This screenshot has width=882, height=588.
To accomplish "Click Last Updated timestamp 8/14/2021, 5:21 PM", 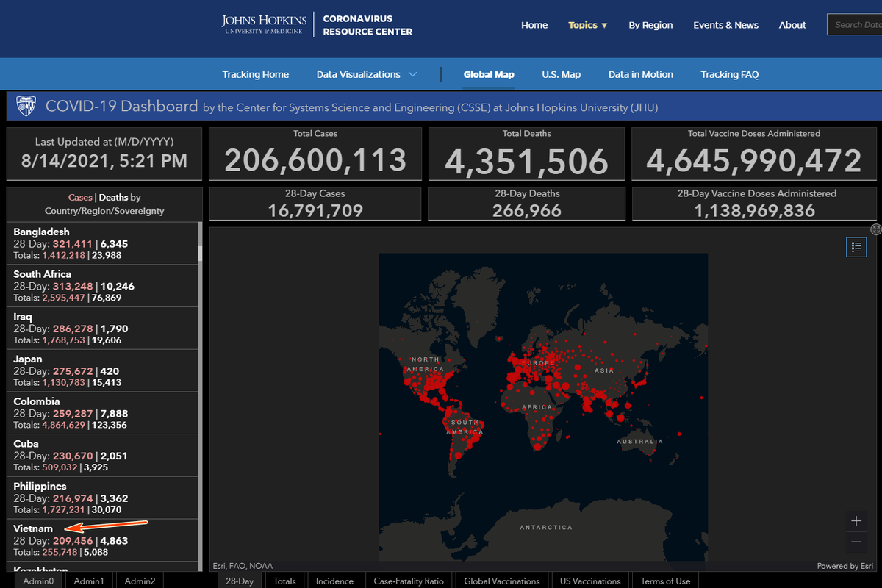I will coord(105,161).
